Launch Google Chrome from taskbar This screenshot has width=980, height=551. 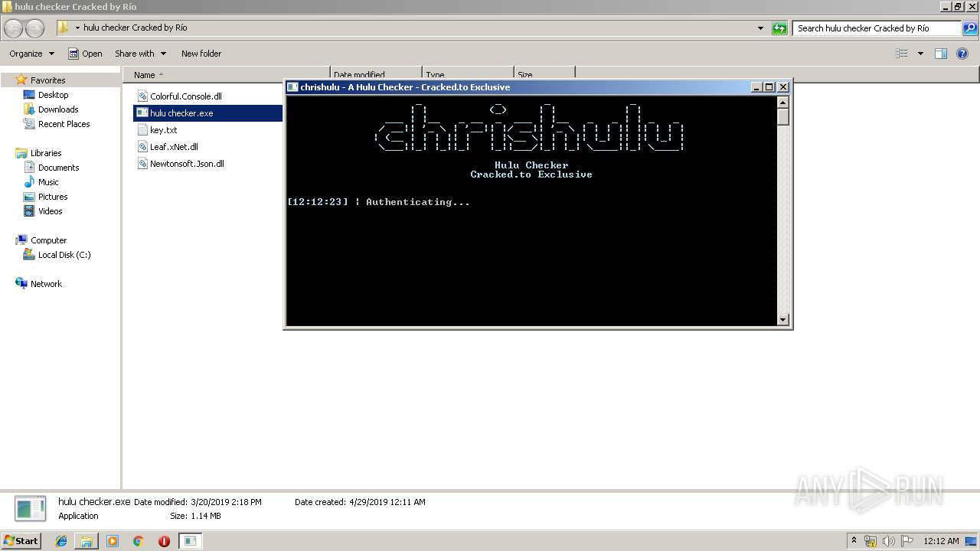tap(138, 541)
